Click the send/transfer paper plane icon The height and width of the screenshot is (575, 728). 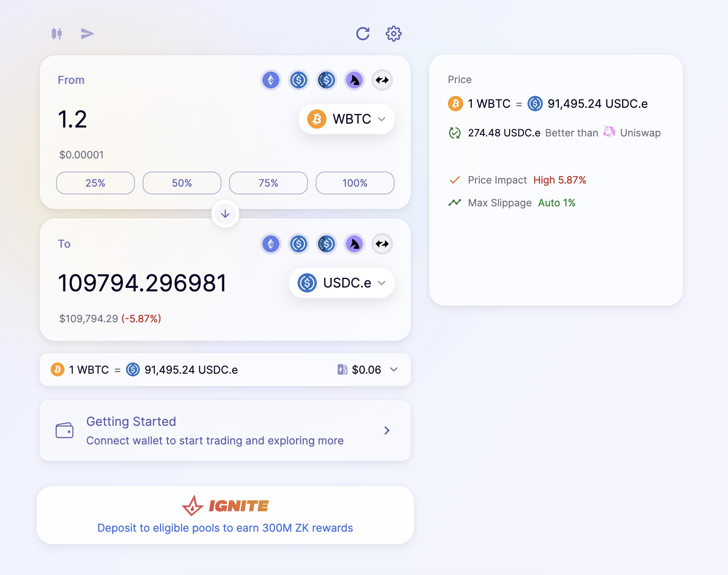click(x=87, y=34)
